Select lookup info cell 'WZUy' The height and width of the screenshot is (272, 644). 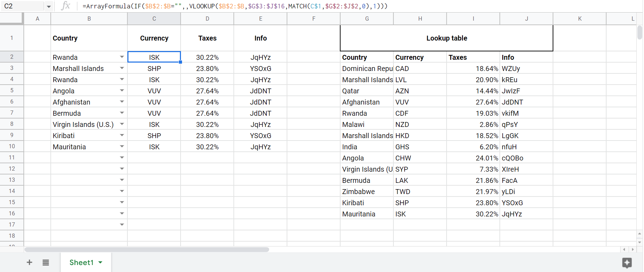pos(526,68)
